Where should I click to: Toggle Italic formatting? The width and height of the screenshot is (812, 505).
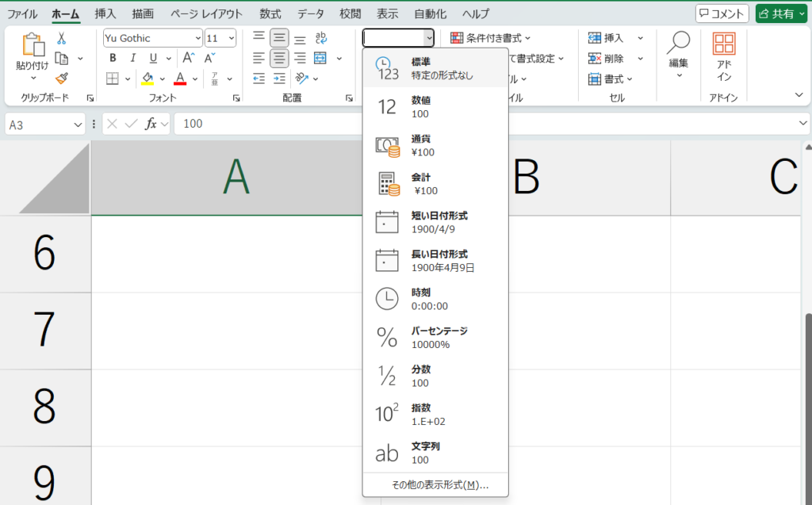[x=132, y=58]
